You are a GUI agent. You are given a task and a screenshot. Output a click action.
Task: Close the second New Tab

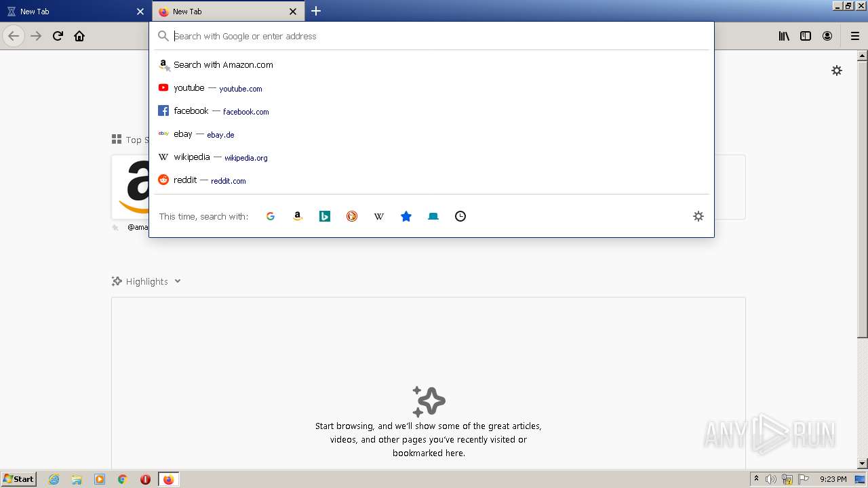point(293,12)
